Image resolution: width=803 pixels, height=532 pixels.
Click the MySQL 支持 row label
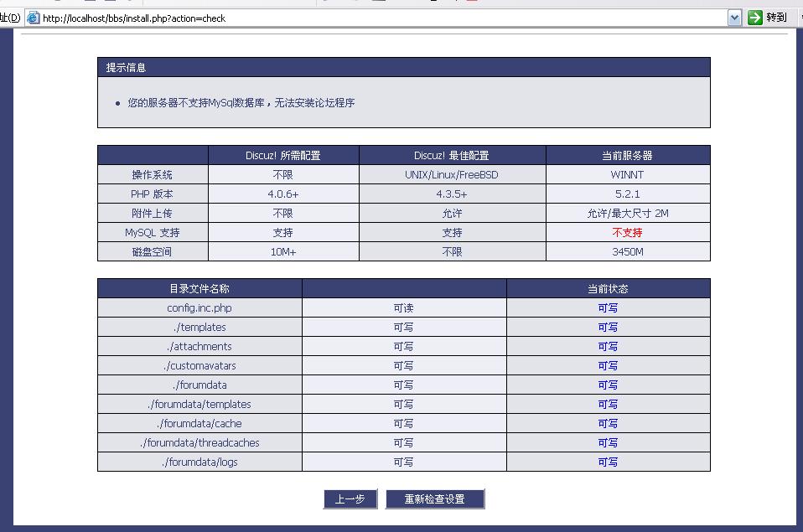(153, 232)
